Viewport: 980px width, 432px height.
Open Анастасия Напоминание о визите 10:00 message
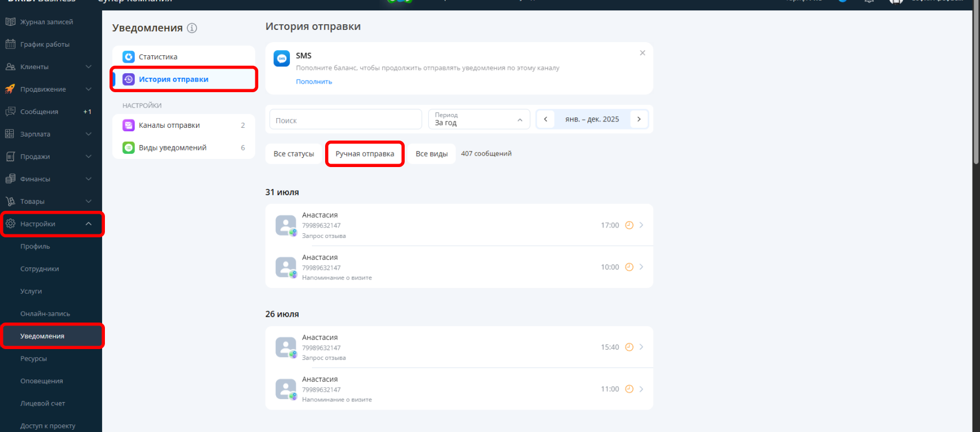coord(459,267)
